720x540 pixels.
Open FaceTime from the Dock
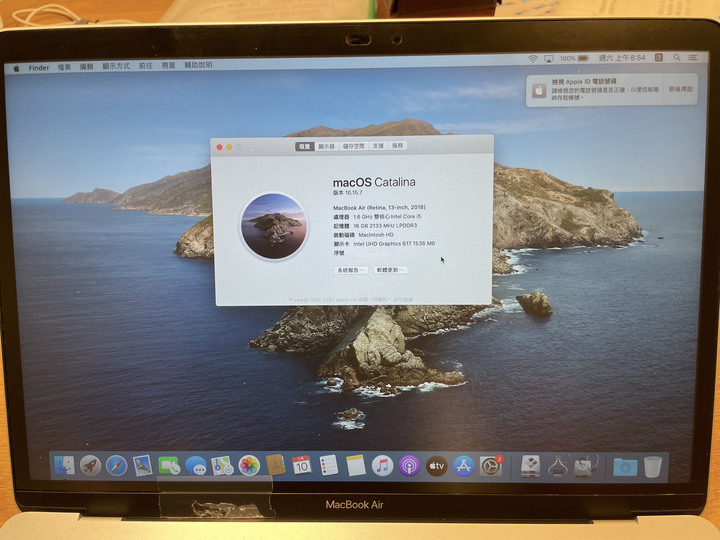point(169,466)
